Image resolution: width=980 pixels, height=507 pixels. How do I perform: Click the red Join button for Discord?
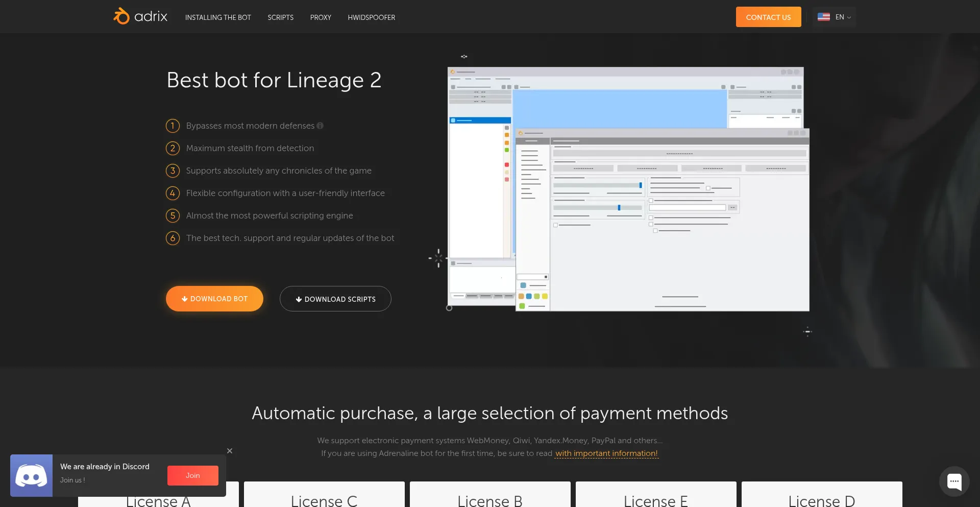tap(192, 475)
